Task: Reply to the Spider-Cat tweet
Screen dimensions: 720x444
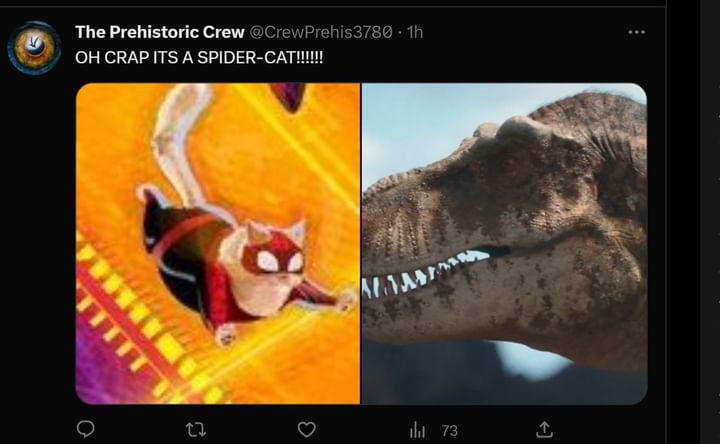Action: (85, 429)
